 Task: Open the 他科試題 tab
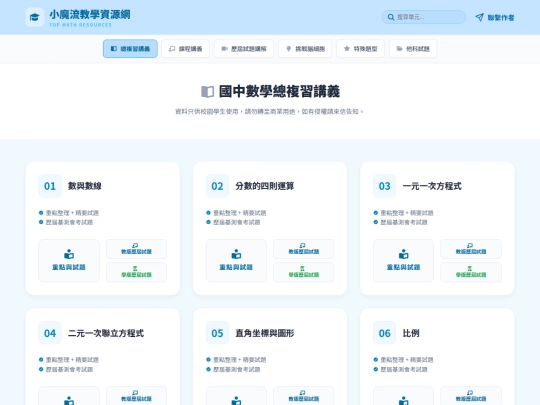click(x=413, y=49)
